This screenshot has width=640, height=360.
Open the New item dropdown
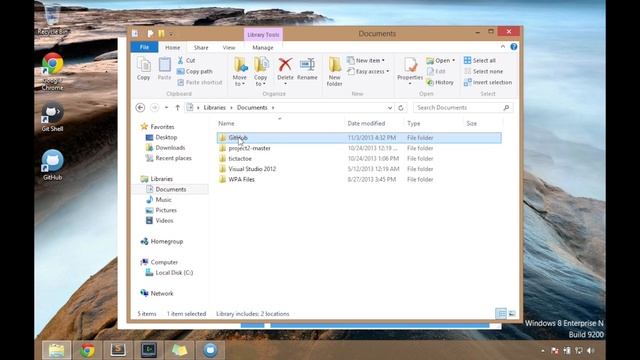366,60
